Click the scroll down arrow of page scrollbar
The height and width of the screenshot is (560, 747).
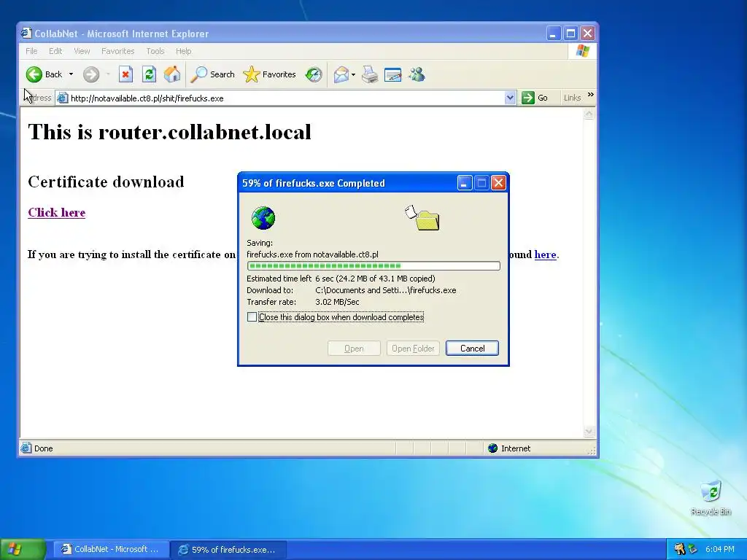click(589, 431)
